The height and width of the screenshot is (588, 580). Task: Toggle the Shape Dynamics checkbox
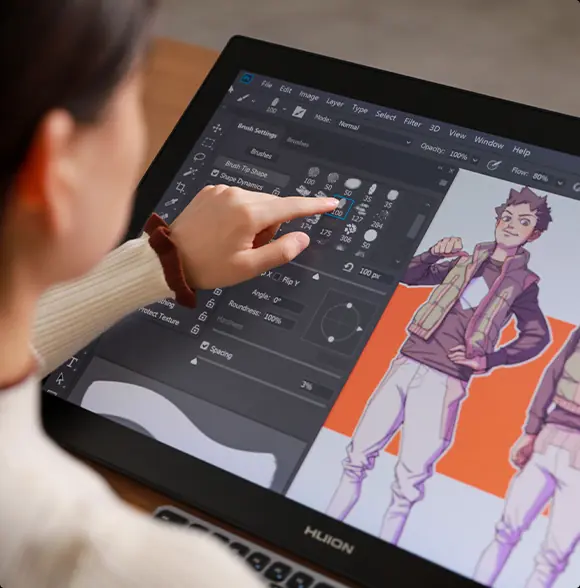click(215, 173)
